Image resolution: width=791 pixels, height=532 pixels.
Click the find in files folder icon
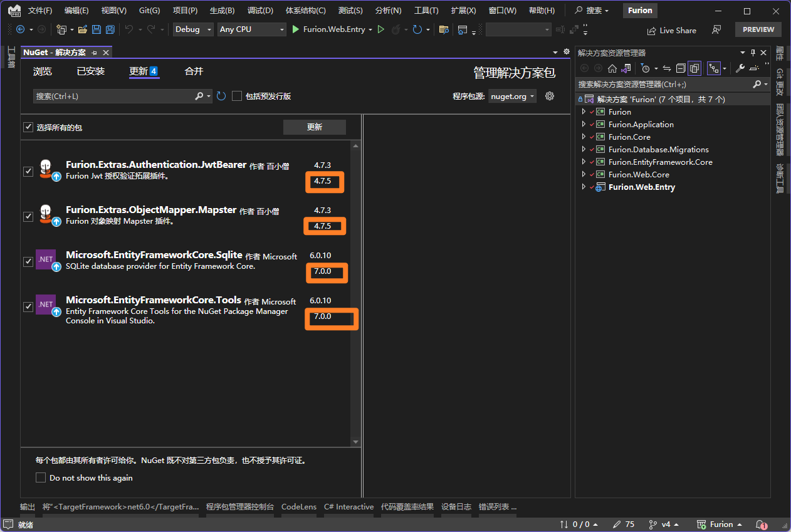coord(444,29)
